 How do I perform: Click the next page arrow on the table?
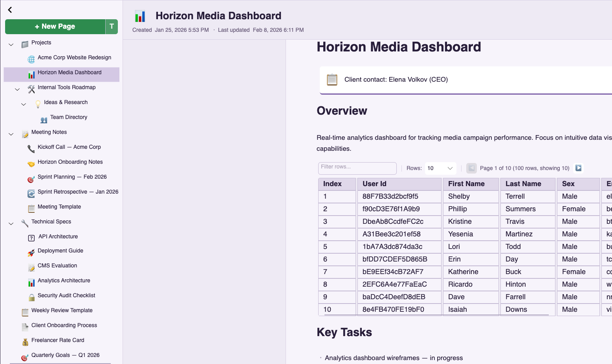(578, 168)
